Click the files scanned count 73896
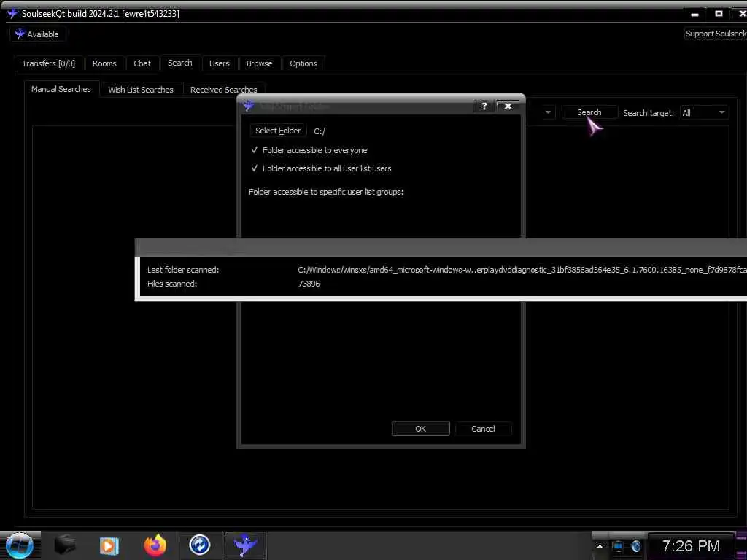The image size is (747, 560). point(309,284)
